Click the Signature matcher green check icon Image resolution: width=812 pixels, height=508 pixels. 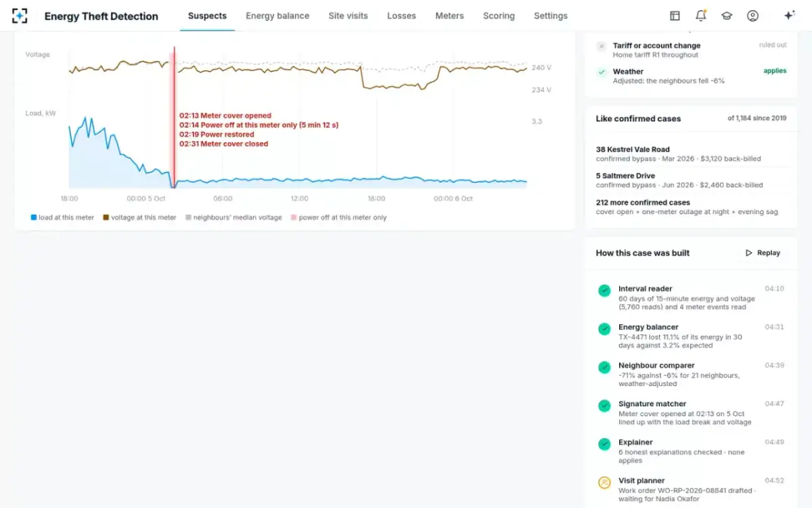[x=604, y=406]
